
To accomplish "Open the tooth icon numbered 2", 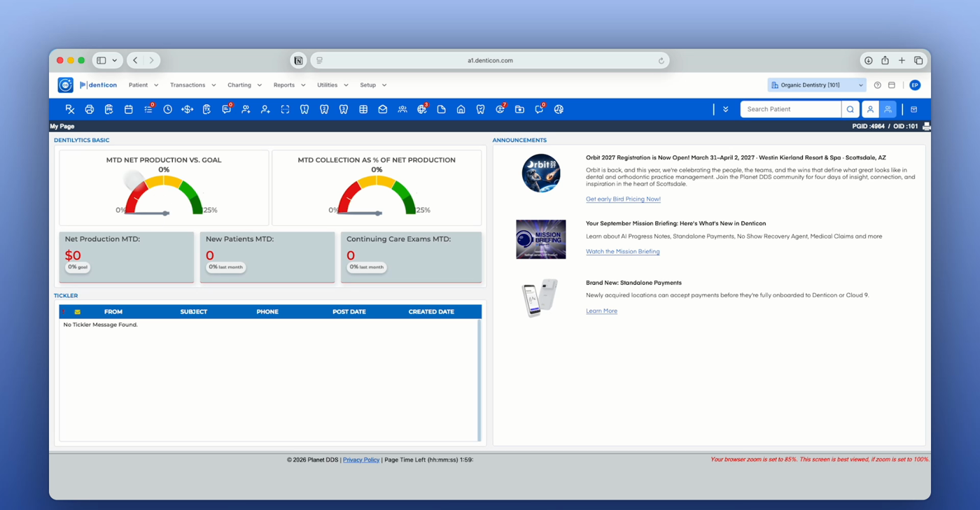I will [x=324, y=109].
